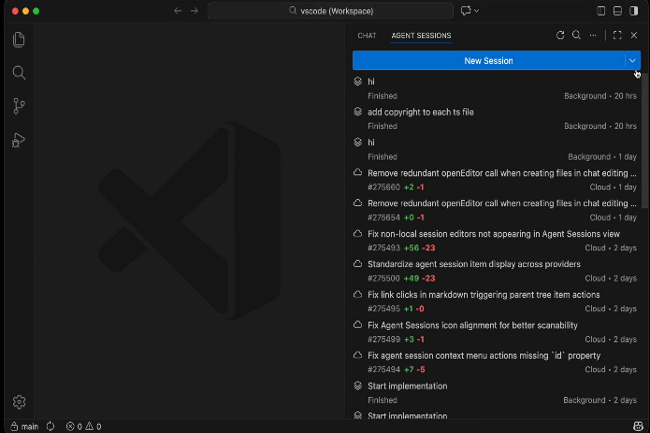Open the session with pull request #275654
This screenshot has width=650, height=433.
click(x=497, y=210)
